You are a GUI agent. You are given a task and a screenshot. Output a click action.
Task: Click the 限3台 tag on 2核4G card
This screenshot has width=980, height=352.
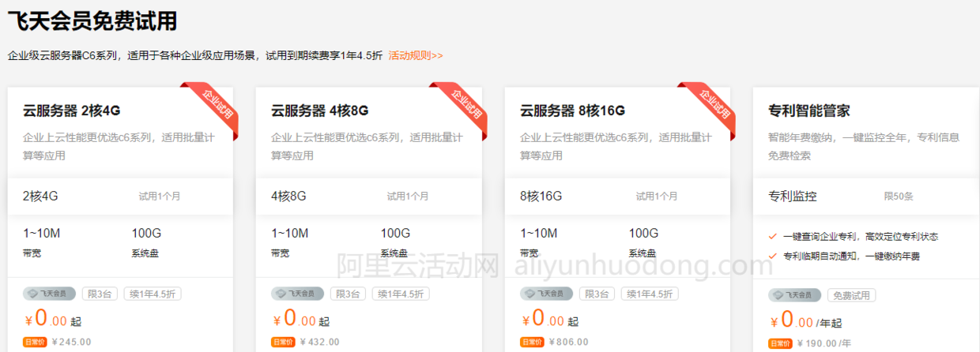click(x=99, y=294)
